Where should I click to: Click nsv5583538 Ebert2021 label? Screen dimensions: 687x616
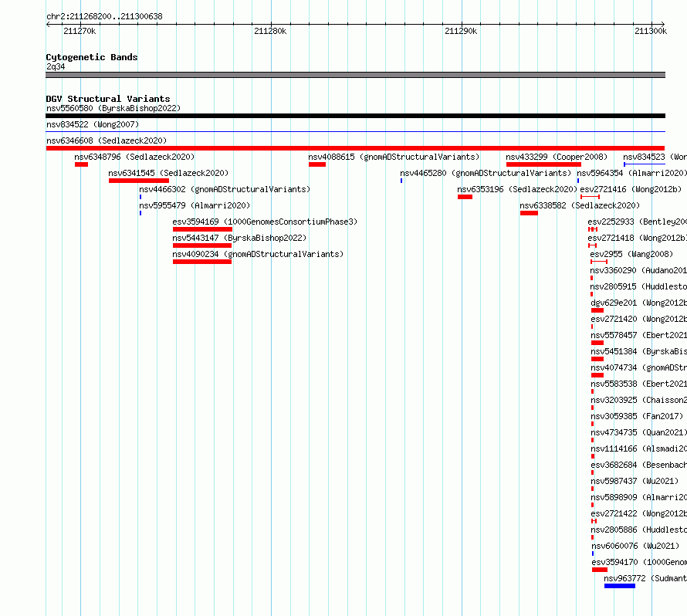(x=639, y=384)
